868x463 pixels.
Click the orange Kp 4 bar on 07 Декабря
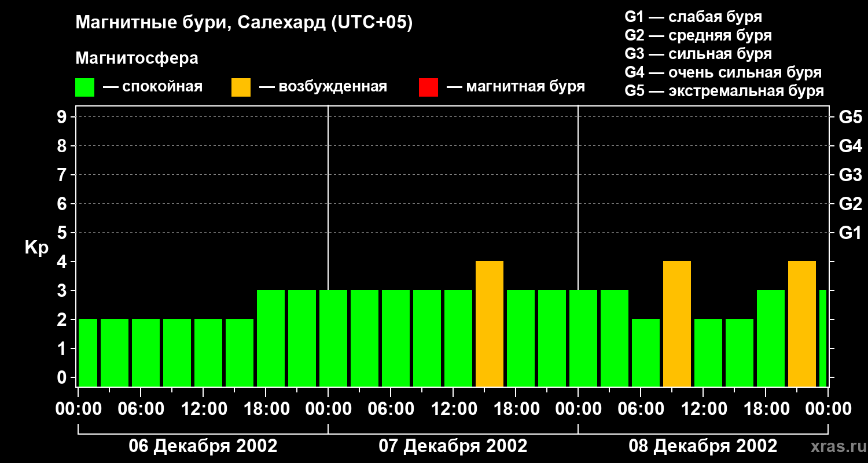(x=490, y=324)
